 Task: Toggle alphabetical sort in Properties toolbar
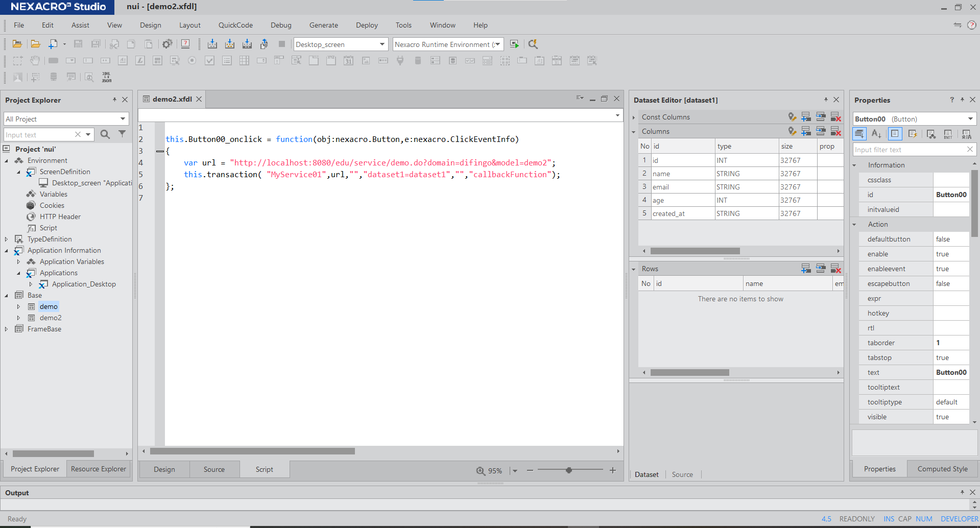876,134
